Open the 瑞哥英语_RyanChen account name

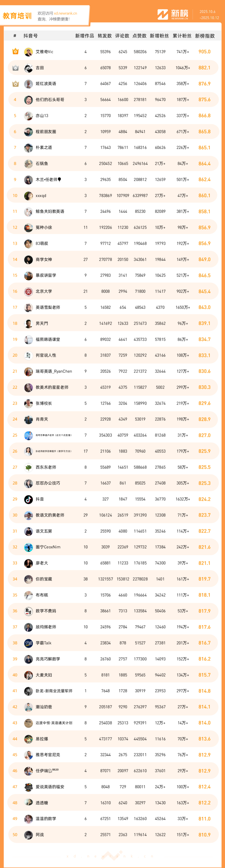pyautogui.click(x=54, y=371)
